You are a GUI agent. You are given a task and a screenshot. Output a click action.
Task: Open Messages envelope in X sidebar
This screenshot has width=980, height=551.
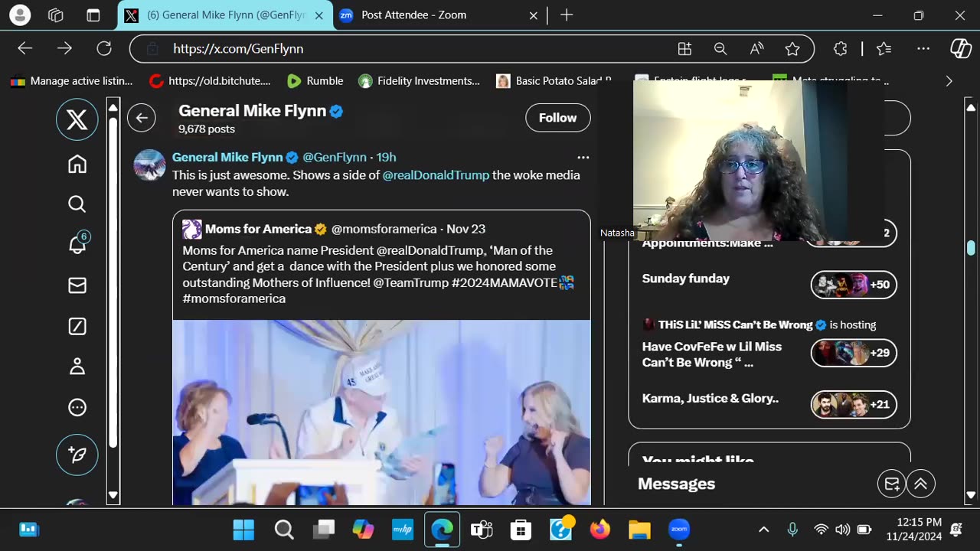77,285
